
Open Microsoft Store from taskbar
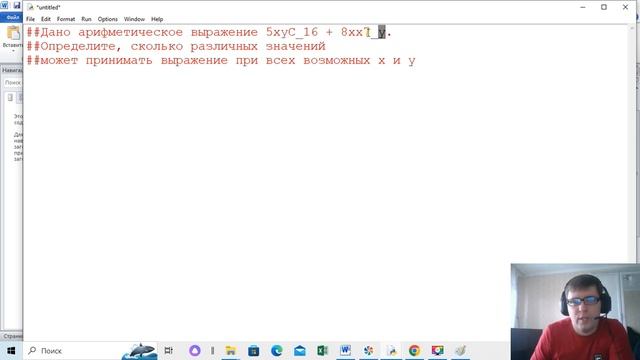coord(253,351)
